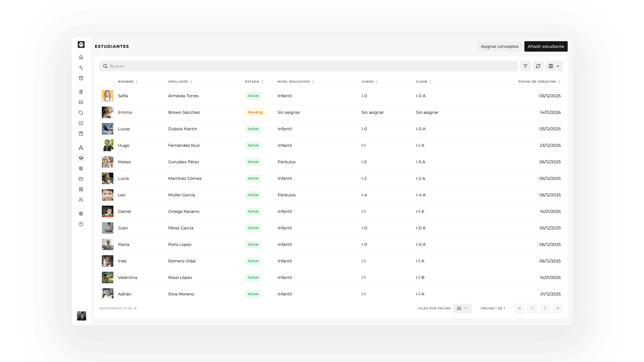Open the tickets icon in the sidebar
The width and height of the screenshot is (644, 362).
[x=81, y=102]
